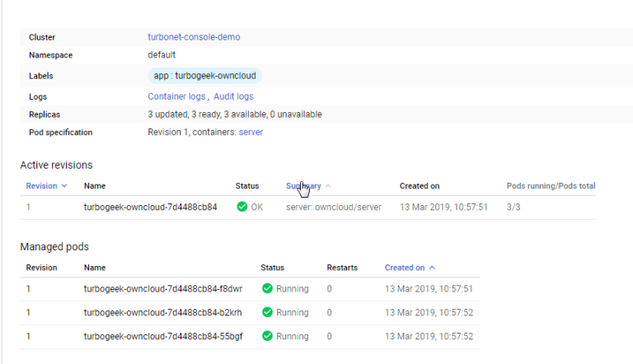Open the turbonet-console-demo cluster link
Viewport: 633px width, 364px height.
[x=194, y=37]
